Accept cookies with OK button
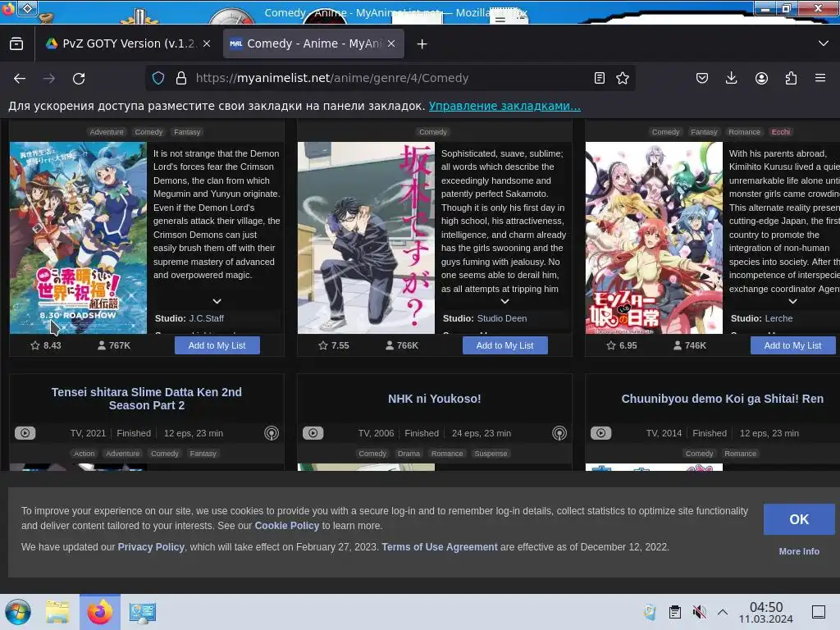The width and height of the screenshot is (840, 630). coord(799,519)
